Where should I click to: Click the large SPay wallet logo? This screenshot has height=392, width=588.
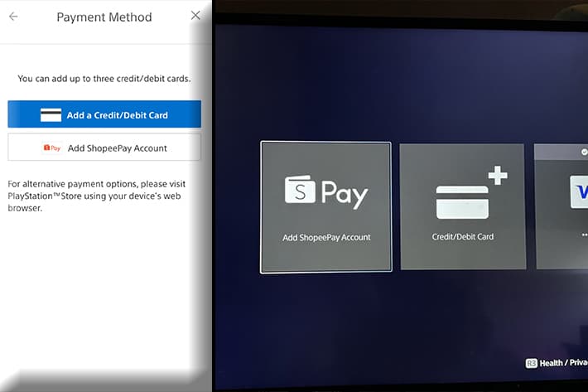click(x=325, y=191)
